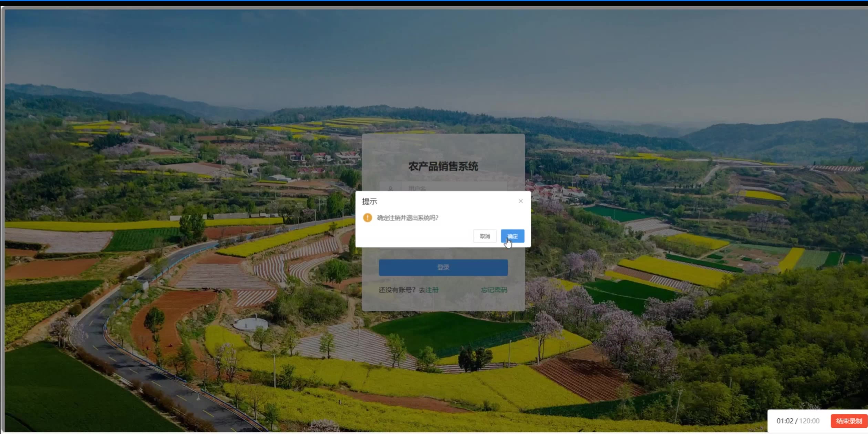Click the 提示 dialog title text
This screenshot has width=868, height=434.
(x=370, y=201)
